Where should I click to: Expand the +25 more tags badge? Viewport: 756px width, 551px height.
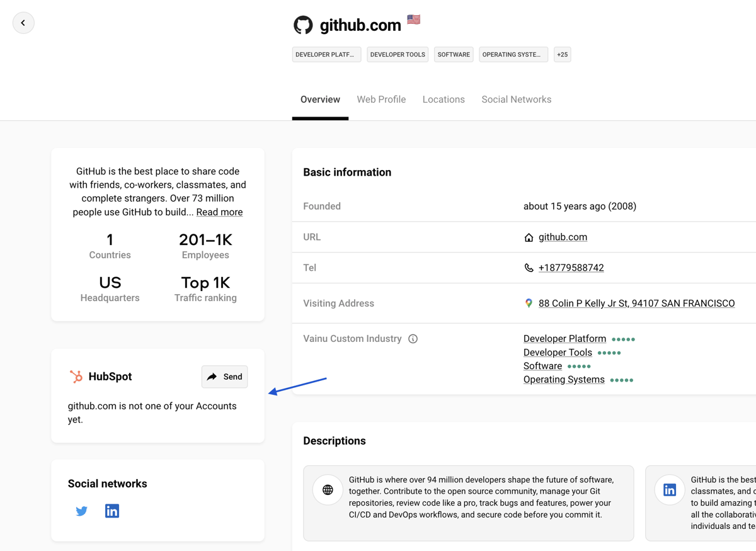point(562,55)
